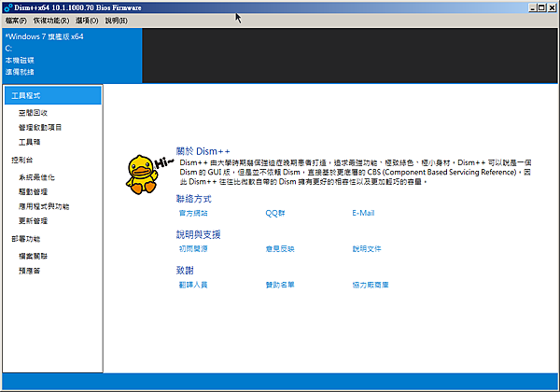Click the title text Dism++x64 10.1.1000.70 Bios Firmware
The width and height of the screenshot is (560, 392).
77,7
